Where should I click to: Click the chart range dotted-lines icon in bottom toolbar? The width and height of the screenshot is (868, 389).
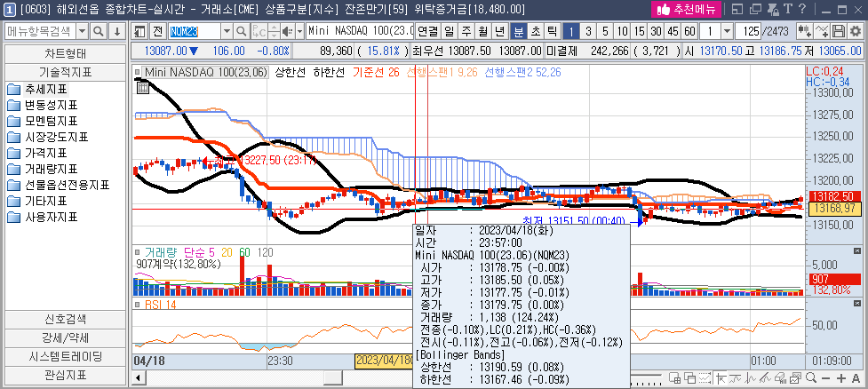tap(705, 378)
